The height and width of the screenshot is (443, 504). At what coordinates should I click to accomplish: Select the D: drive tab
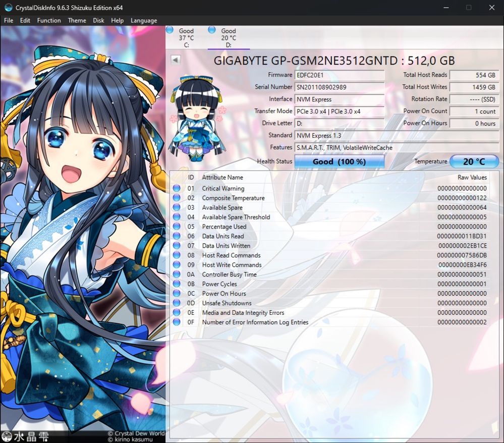pos(229,38)
